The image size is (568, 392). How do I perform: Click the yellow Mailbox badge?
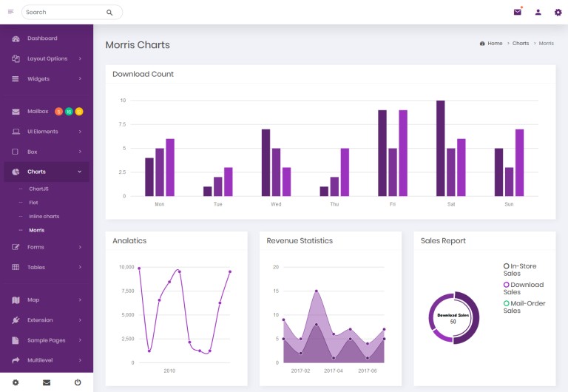point(79,112)
